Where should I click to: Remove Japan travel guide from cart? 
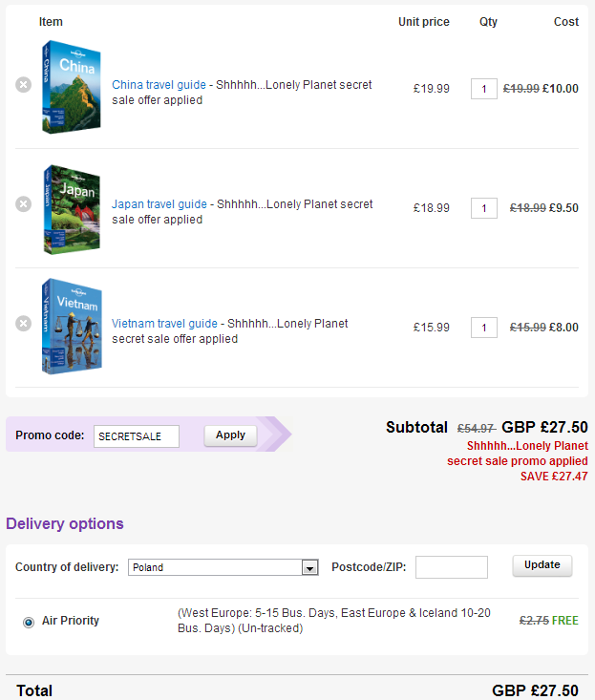click(24, 204)
